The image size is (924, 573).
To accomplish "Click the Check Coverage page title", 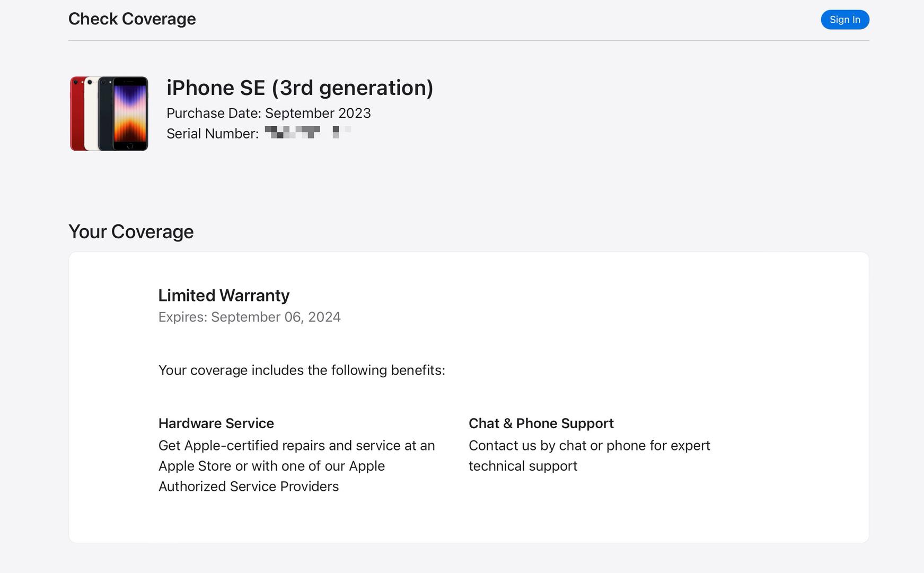I will (x=132, y=19).
